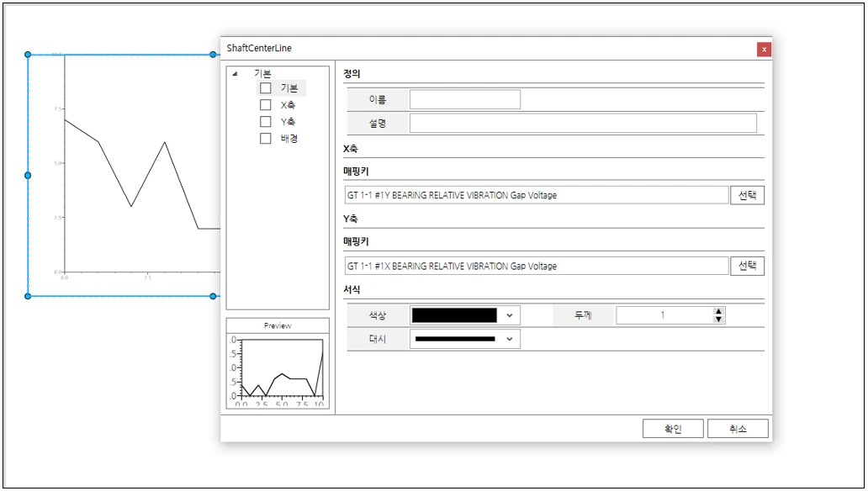
Task: Close the ShaftCenterLine dialog
Action: (764, 50)
